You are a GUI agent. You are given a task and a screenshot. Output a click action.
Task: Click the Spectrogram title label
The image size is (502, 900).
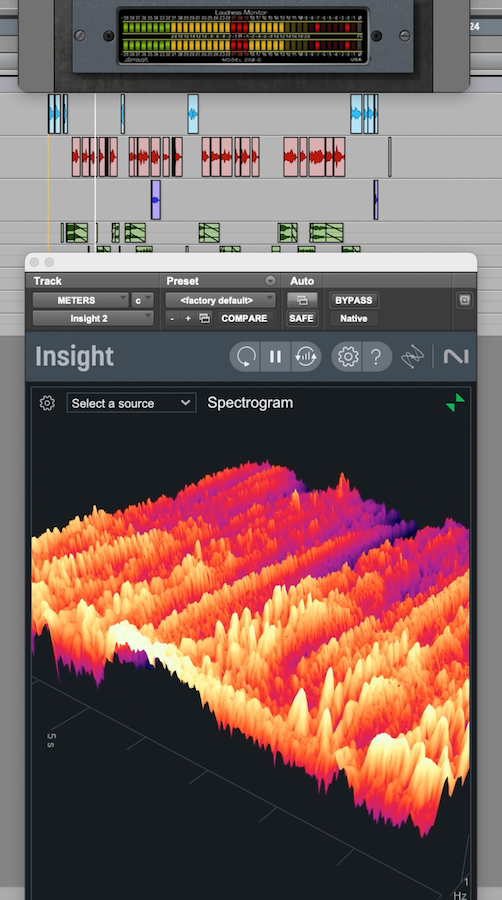[250, 403]
